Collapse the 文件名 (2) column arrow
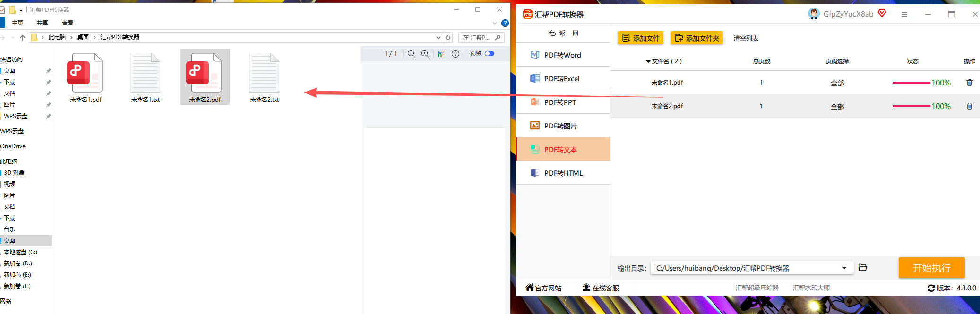 click(648, 61)
